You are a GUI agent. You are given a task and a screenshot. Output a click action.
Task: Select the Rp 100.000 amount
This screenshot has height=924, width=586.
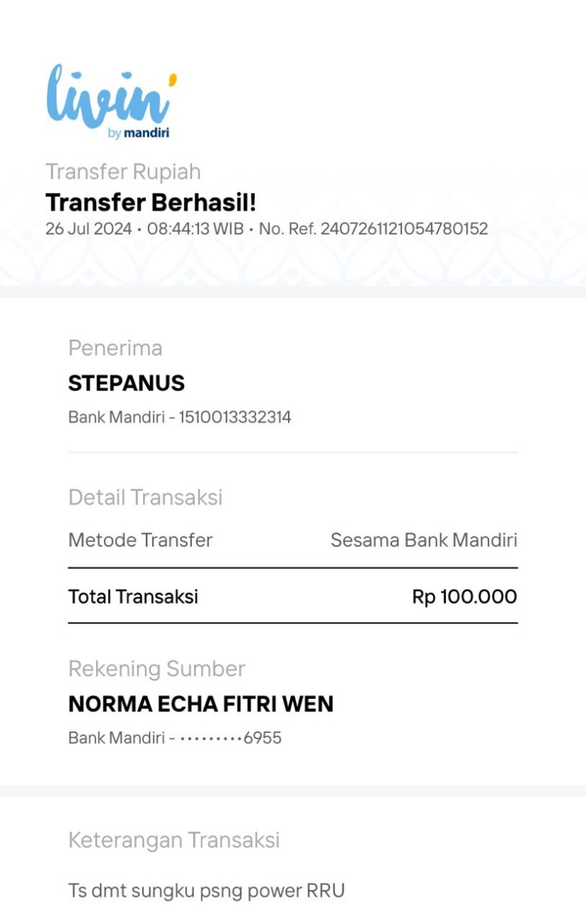click(465, 596)
